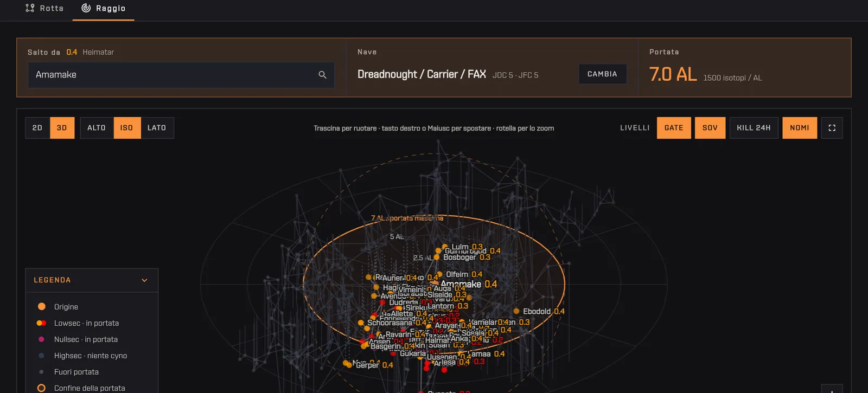The height and width of the screenshot is (393, 868).
Task: Toggle the GATE layer
Action: 674,128
